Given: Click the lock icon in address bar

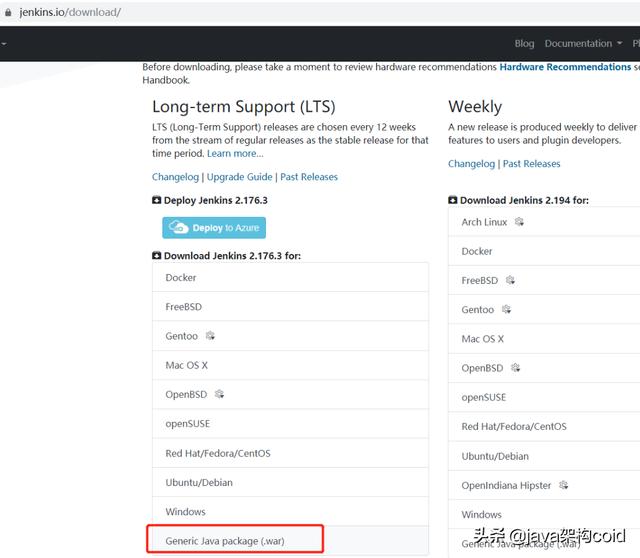Looking at the screenshot, I should [x=8, y=13].
